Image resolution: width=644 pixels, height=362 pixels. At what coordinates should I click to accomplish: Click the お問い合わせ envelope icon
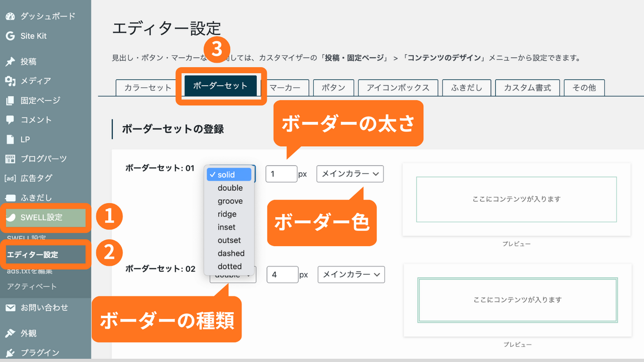[10, 308]
